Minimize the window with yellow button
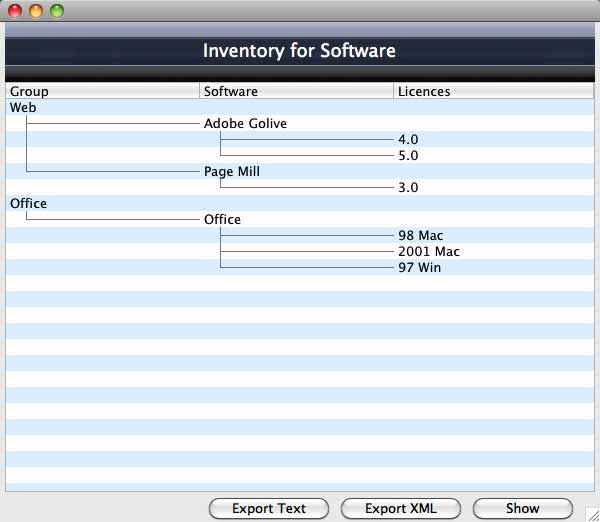 36,11
